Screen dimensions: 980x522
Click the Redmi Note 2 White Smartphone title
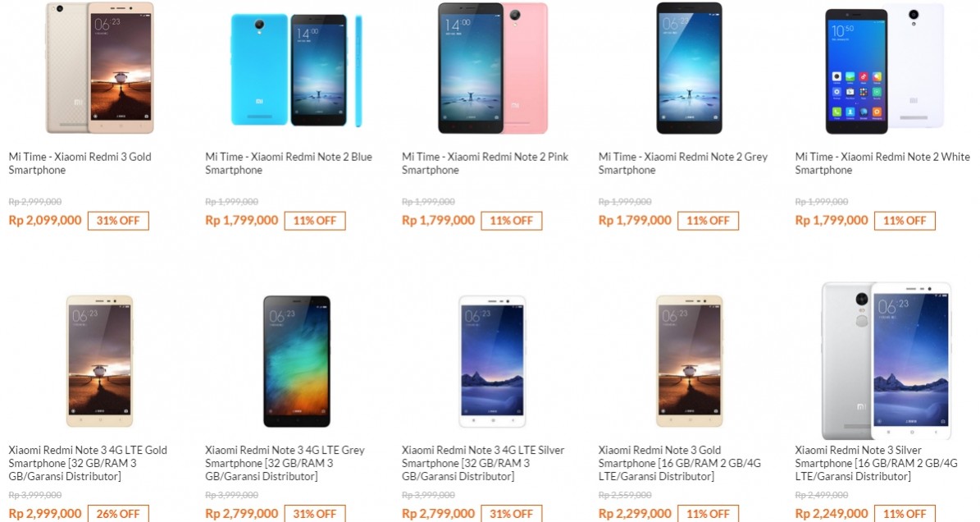[x=882, y=163]
